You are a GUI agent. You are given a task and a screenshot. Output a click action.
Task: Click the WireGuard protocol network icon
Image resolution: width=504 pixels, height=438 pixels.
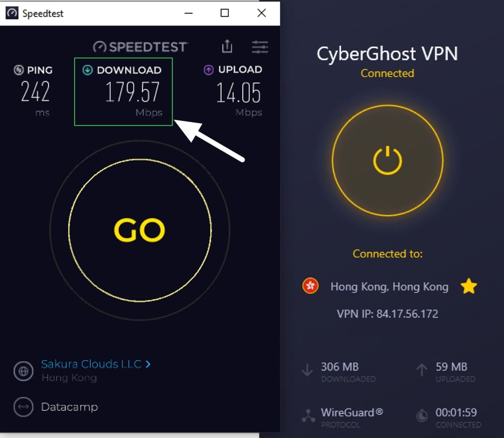[308, 415]
